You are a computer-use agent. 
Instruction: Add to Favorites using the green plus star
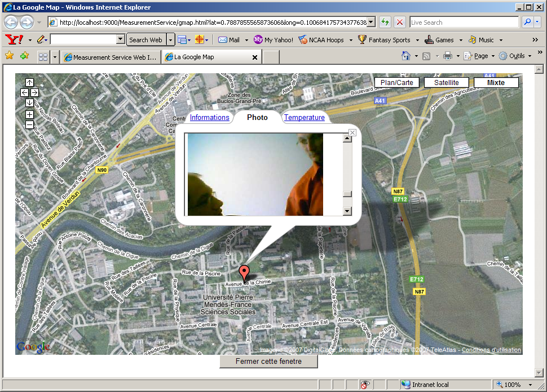point(24,55)
